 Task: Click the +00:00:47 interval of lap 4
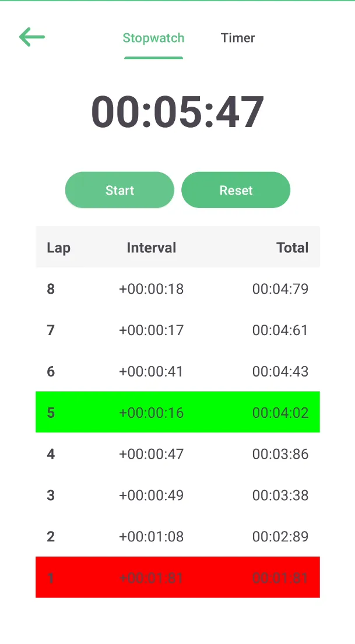(x=151, y=454)
